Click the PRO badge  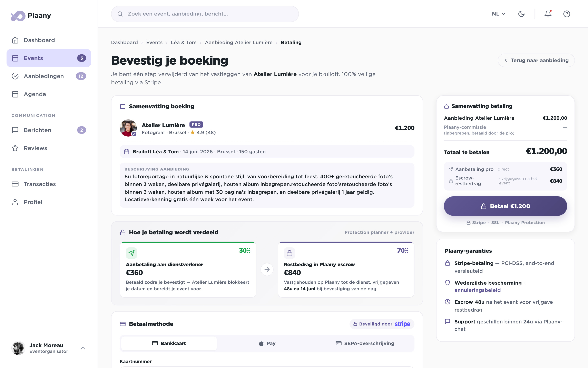pos(196,125)
